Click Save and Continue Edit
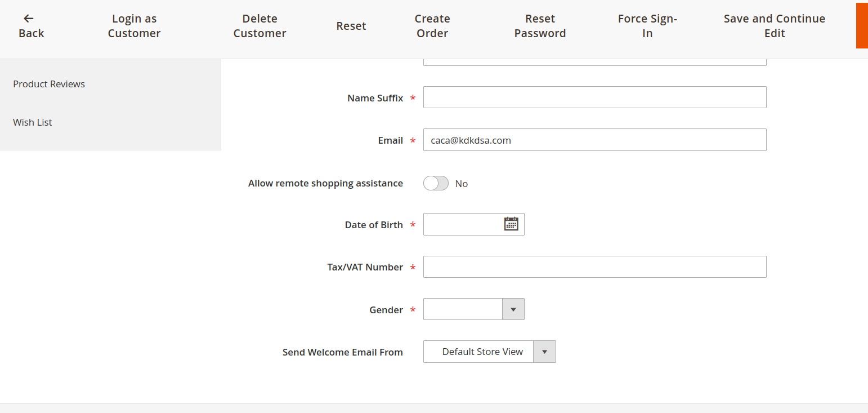This screenshot has height=413, width=868. tap(774, 25)
